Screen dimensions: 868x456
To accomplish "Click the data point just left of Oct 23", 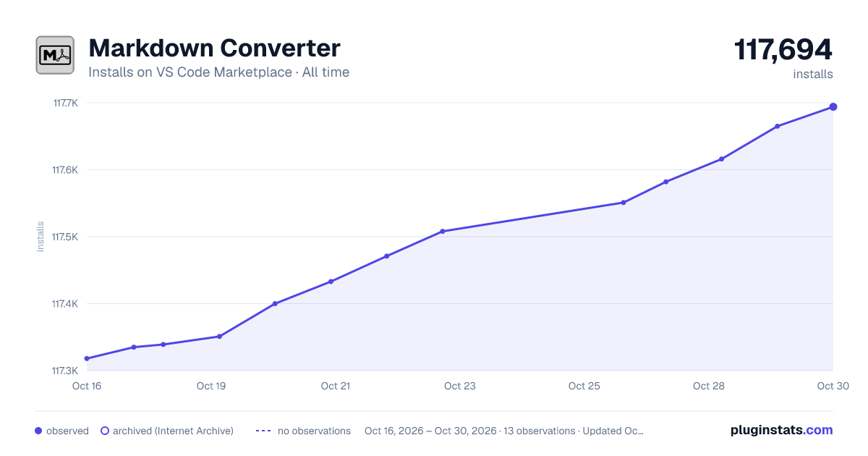I will click(443, 232).
